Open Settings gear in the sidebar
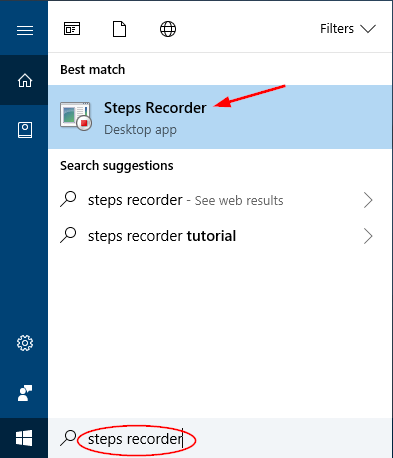The width and height of the screenshot is (393, 458). [25, 343]
